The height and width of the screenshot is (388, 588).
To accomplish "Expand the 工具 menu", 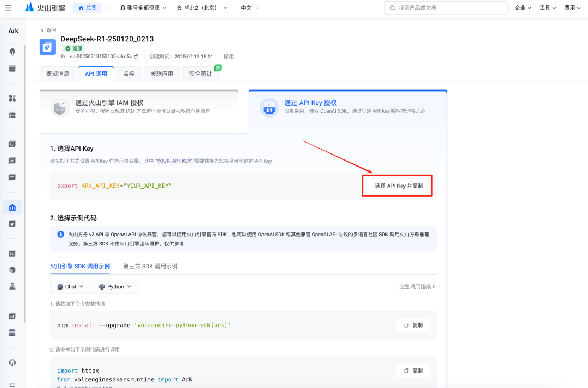I will (x=548, y=8).
